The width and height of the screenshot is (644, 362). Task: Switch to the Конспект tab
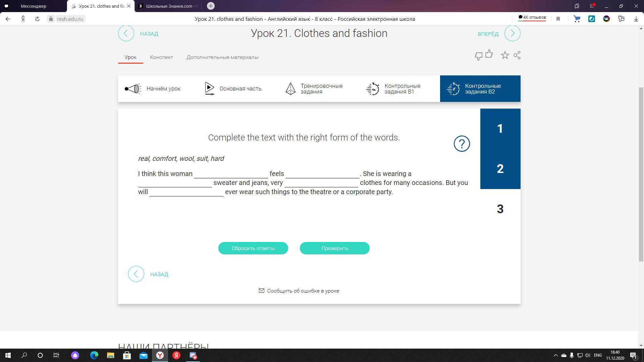(161, 57)
